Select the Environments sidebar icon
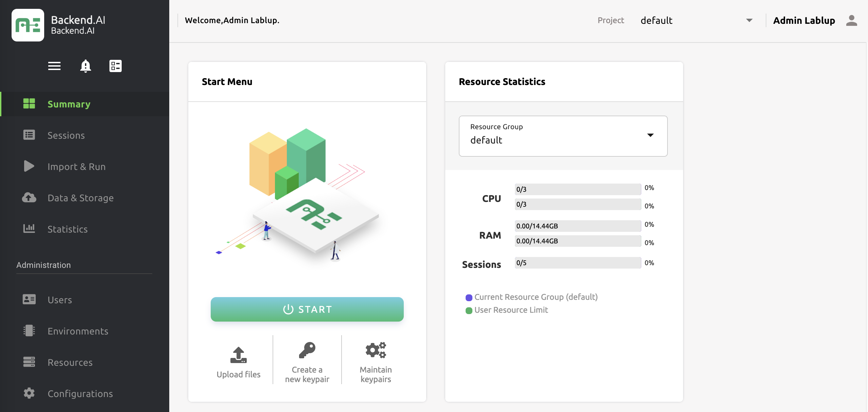 [x=29, y=331]
